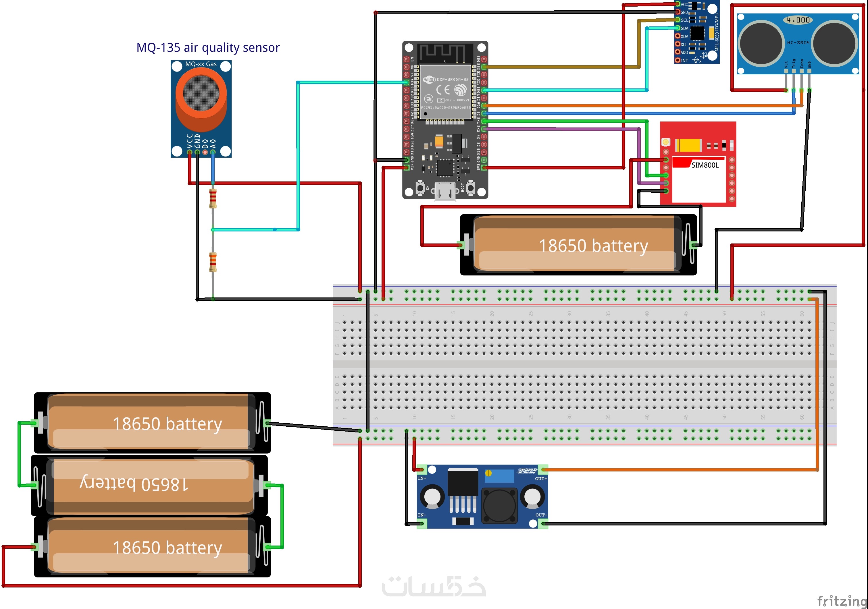
Task: Select the green jumper linking top and middle batteries
Action: (x=19, y=454)
